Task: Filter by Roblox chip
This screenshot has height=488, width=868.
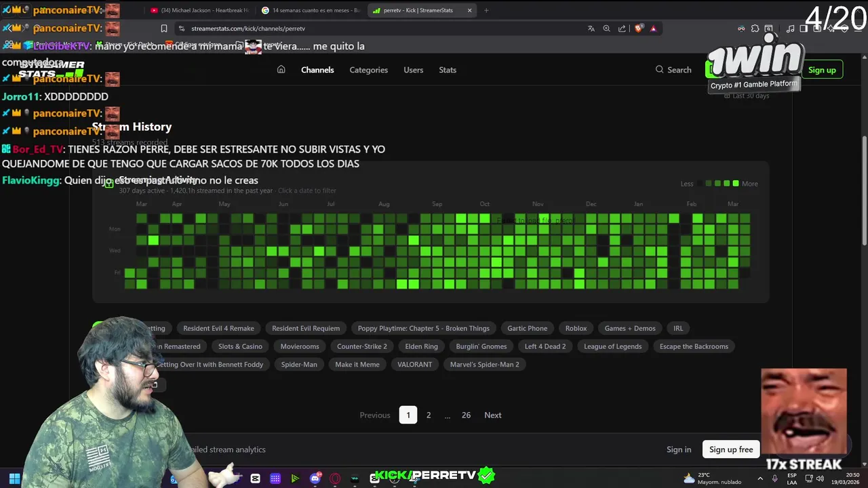Action: click(x=576, y=328)
